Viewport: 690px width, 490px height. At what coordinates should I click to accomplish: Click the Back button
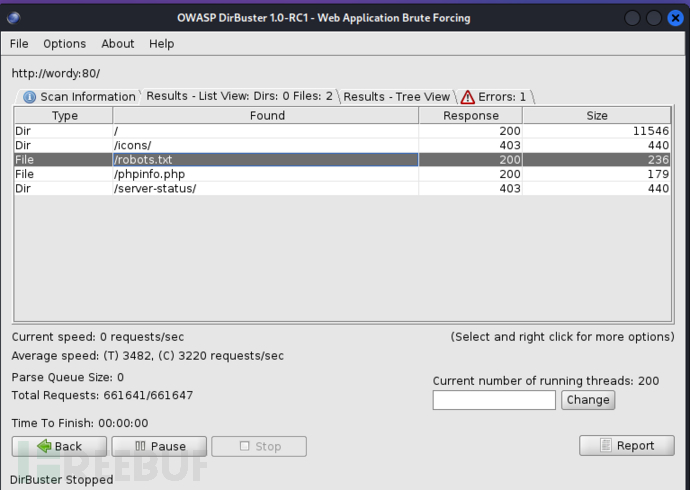click(59, 446)
